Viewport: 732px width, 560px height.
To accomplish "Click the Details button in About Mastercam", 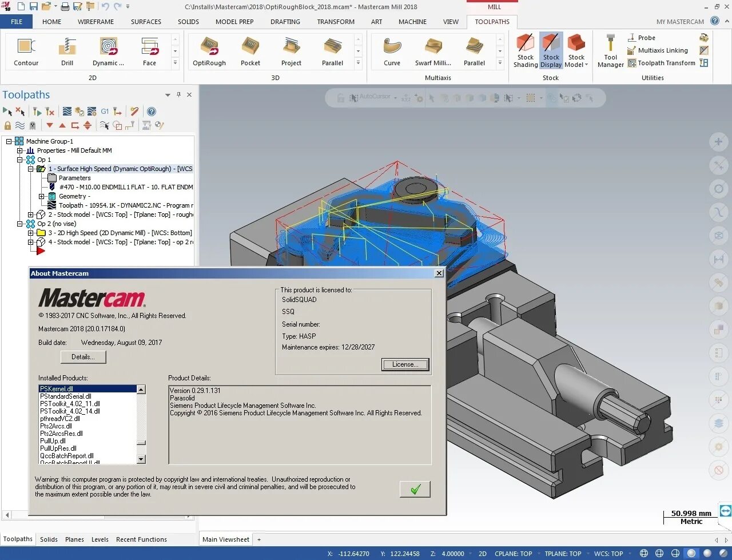I will [x=82, y=356].
